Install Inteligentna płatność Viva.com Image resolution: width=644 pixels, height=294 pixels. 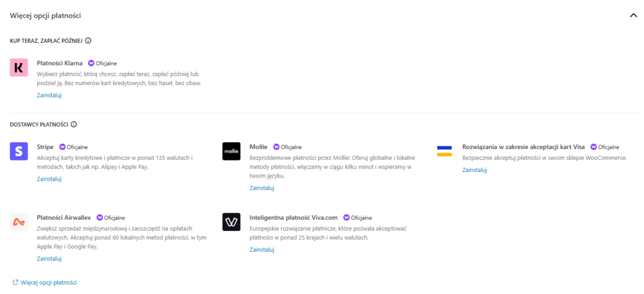(262, 250)
